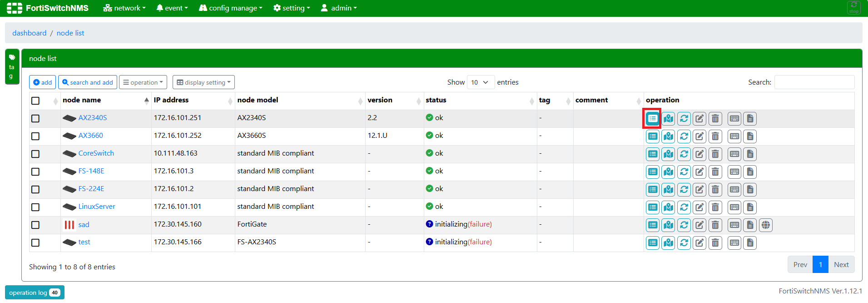
Task: Open the map icon for AX3660 row
Action: (x=668, y=136)
